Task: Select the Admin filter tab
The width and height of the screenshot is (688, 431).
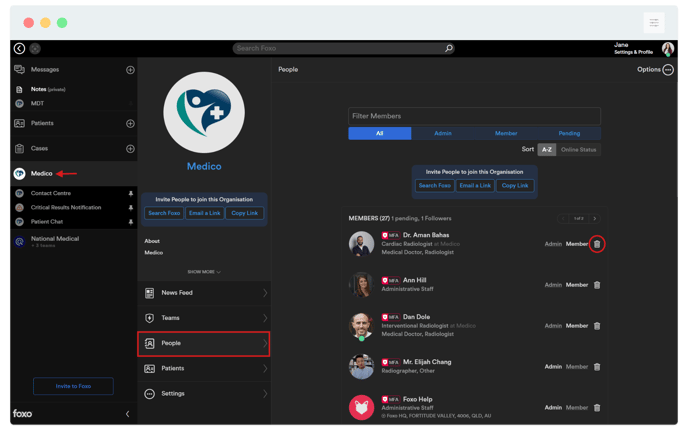Action: tap(443, 133)
